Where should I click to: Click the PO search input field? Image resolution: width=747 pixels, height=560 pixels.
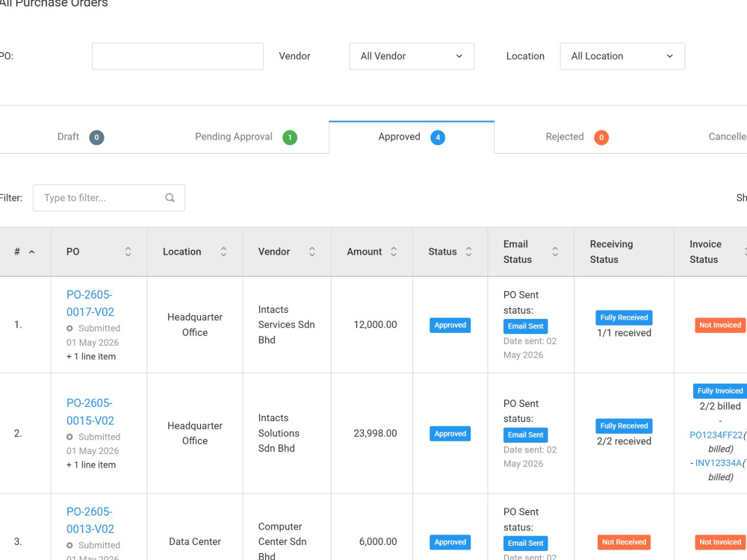pyautogui.click(x=177, y=56)
